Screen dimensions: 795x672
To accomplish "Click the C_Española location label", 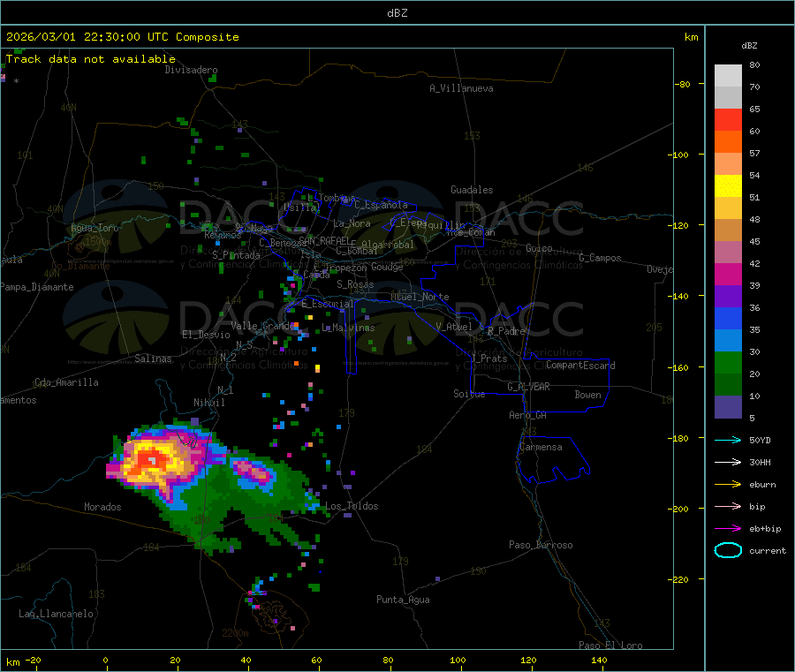I will pos(381,205).
